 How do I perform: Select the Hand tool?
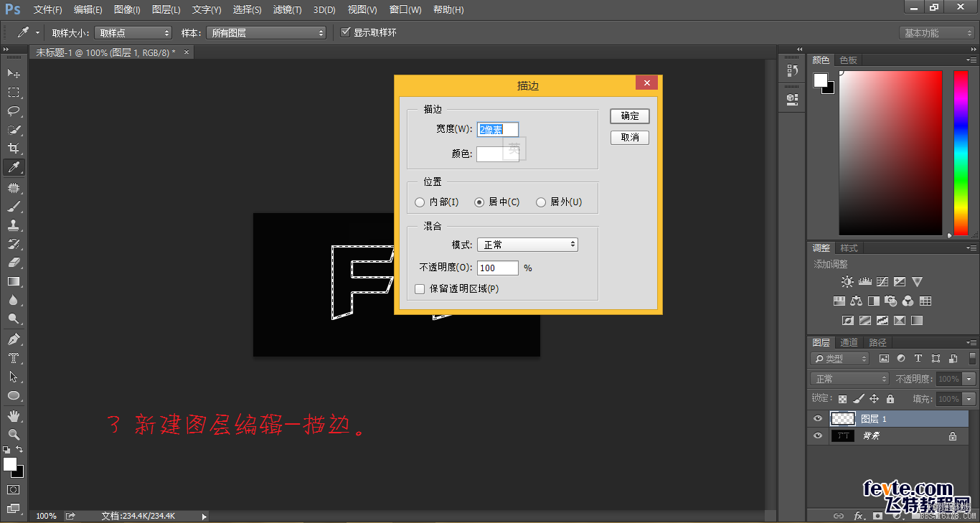pyautogui.click(x=13, y=415)
